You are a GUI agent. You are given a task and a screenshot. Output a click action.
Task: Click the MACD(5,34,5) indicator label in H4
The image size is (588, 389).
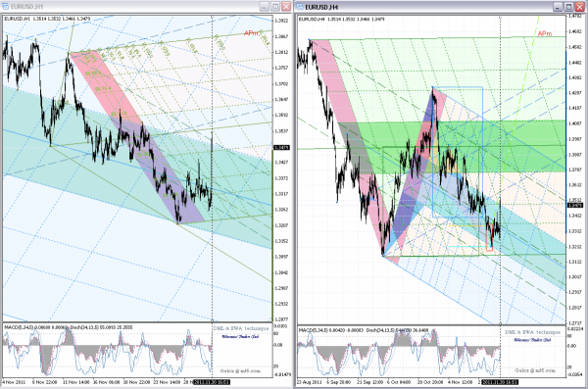point(314,330)
